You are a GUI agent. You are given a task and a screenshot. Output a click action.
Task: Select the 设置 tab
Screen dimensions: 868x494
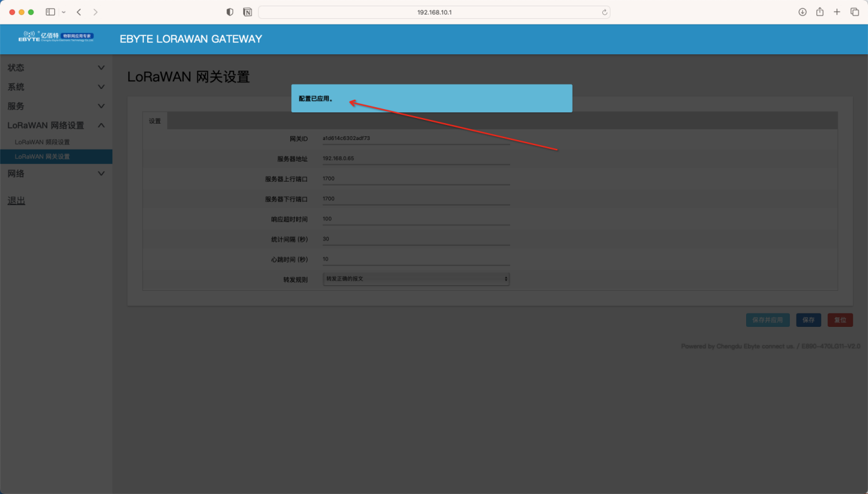click(155, 121)
